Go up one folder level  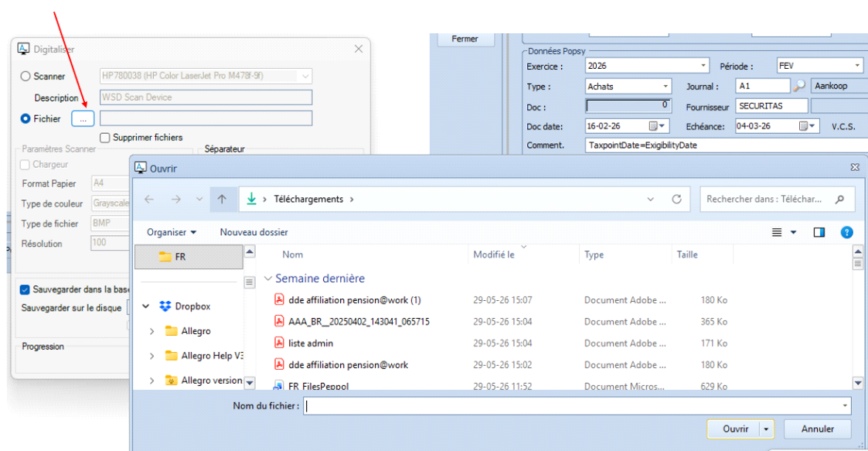[222, 200]
